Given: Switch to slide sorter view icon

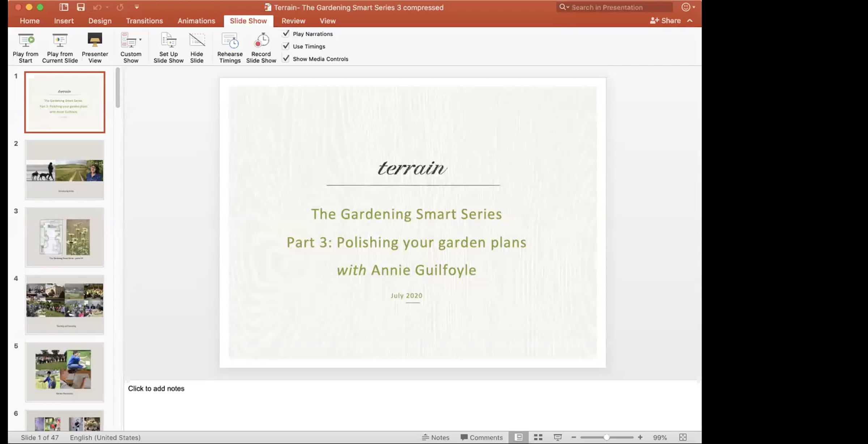Looking at the screenshot, I should tap(538, 437).
